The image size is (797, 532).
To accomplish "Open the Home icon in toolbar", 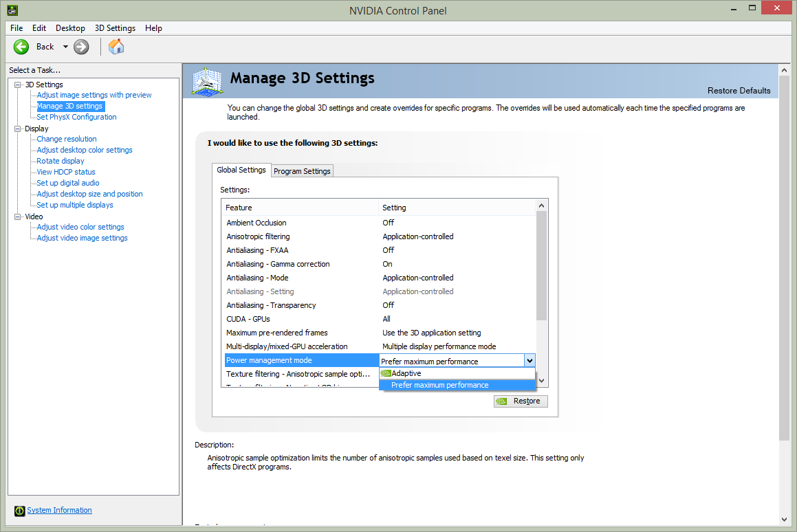I will pos(116,47).
